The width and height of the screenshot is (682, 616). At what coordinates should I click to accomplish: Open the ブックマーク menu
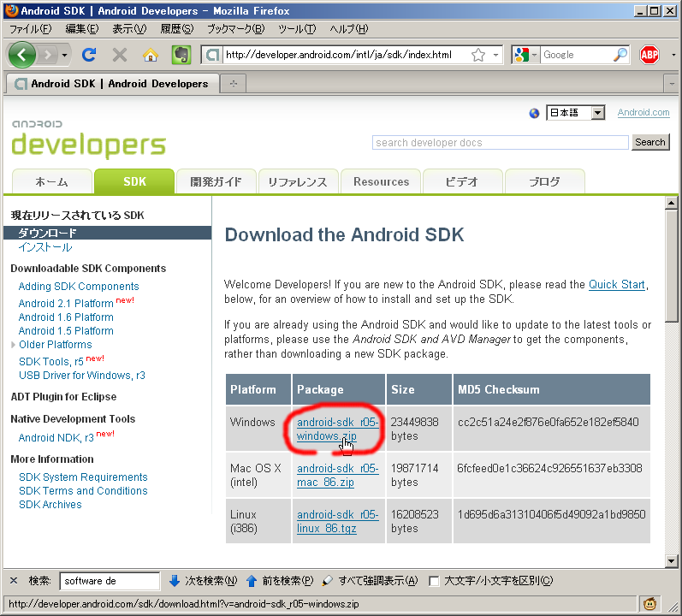(235, 29)
